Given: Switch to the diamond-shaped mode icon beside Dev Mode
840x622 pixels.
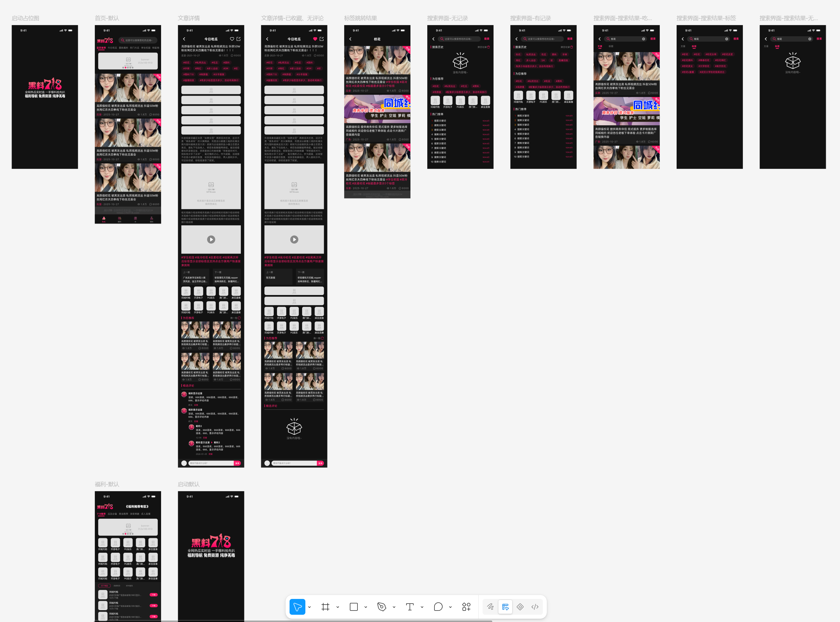Looking at the screenshot, I should click(520, 607).
